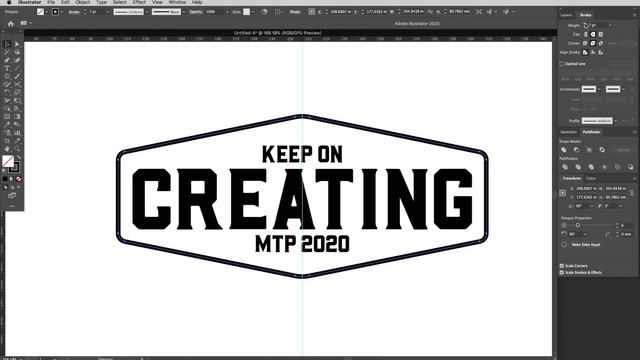Click the Minus Front shape mode icon
This screenshot has width=640, height=360.
click(x=576, y=150)
